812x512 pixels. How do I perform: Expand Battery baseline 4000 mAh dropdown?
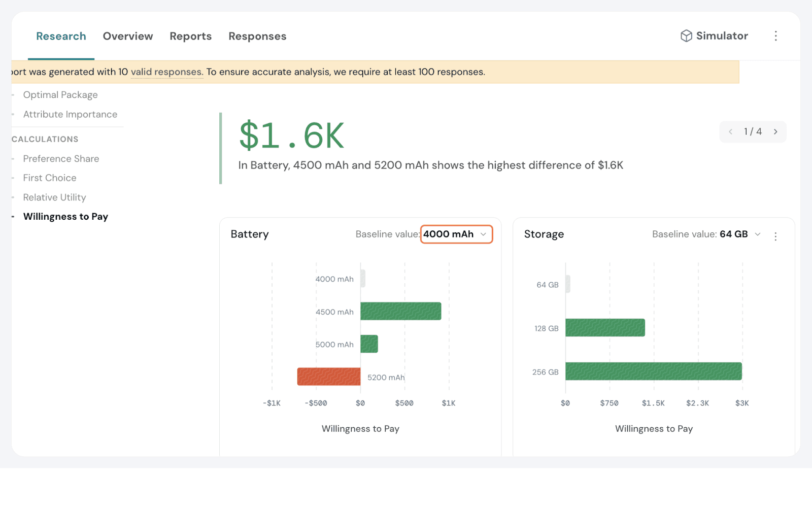[456, 234]
